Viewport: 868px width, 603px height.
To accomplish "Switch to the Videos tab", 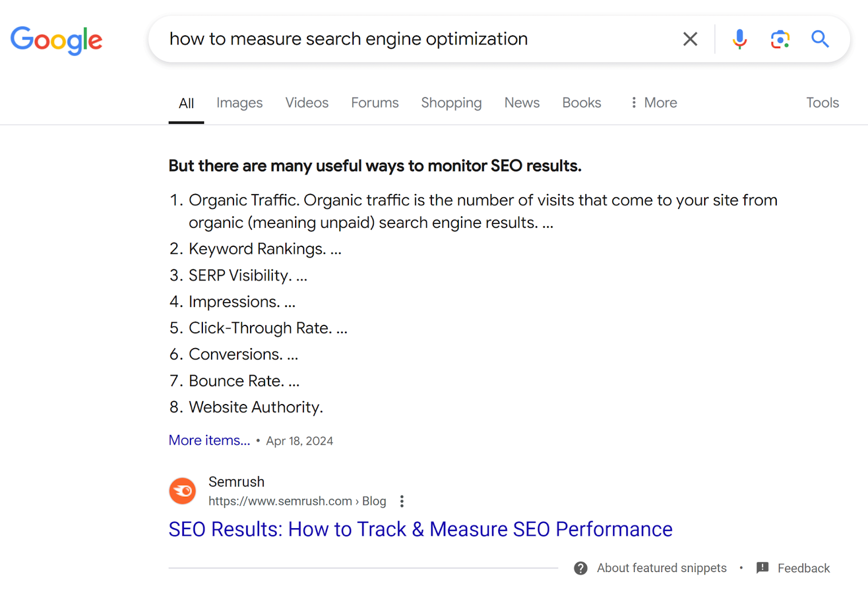I will pyautogui.click(x=307, y=102).
